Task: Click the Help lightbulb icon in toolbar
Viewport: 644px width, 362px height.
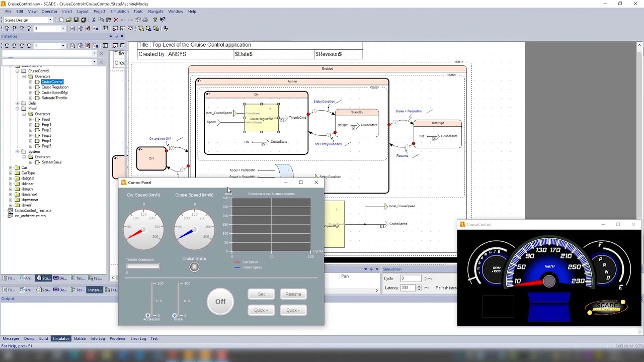Action: pyautogui.click(x=155, y=20)
